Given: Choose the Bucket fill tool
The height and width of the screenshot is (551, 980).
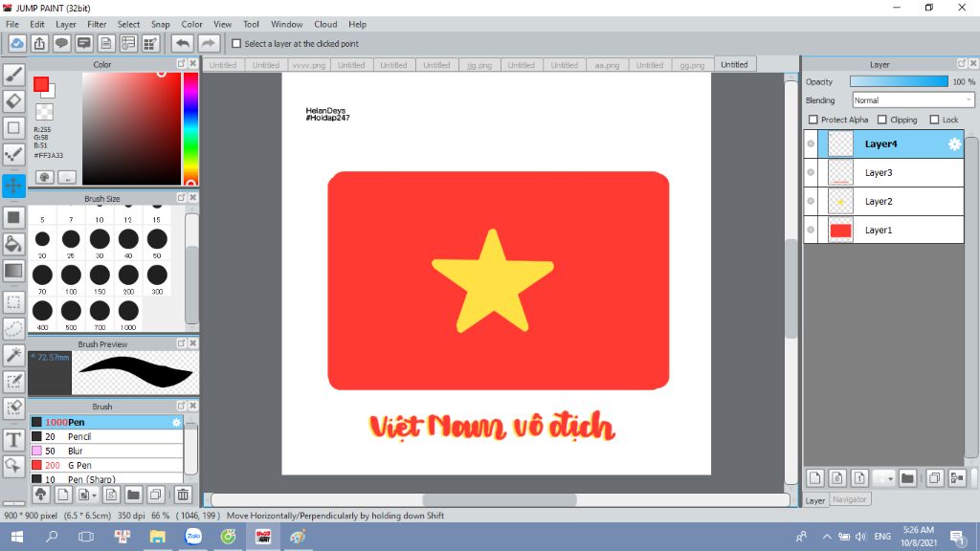Looking at the screenshot, I should tap(13, 244).
